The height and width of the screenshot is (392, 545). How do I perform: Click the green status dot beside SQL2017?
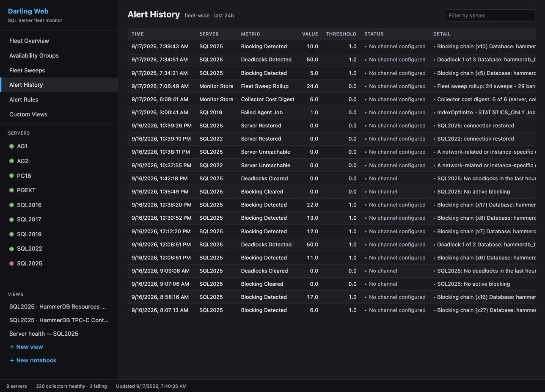click(x=12, y=220)
